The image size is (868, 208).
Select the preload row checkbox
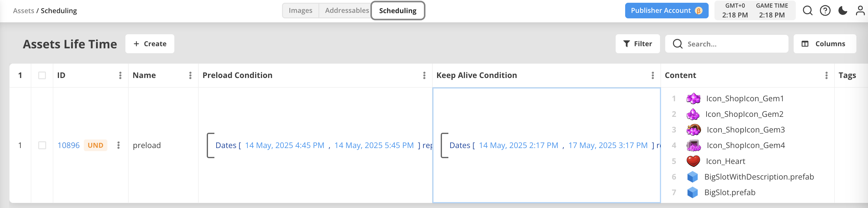click(42, 145)
